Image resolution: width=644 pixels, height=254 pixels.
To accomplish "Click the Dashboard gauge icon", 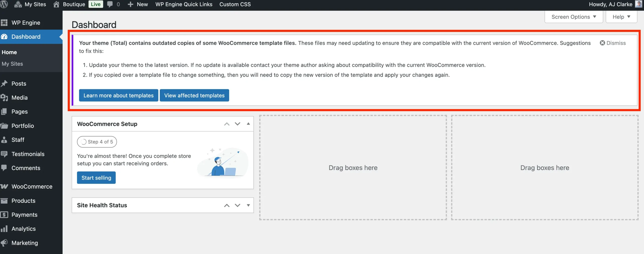I will pos(4,37).
